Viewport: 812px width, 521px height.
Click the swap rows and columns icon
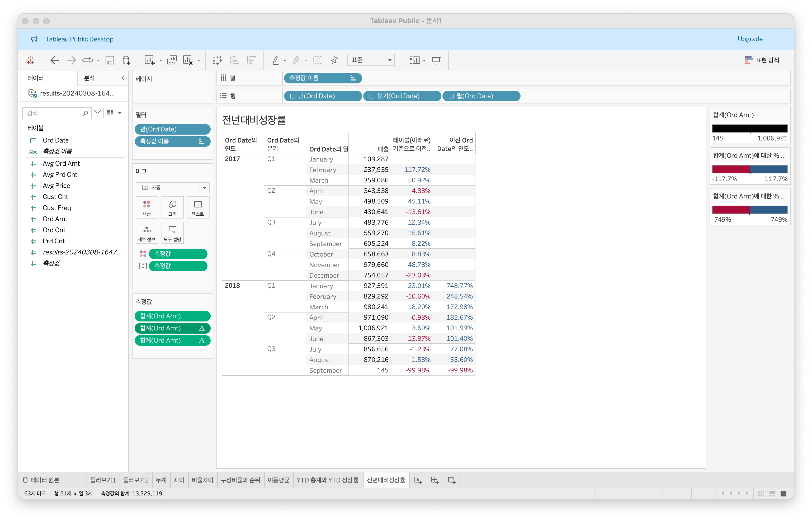point(217,60)
